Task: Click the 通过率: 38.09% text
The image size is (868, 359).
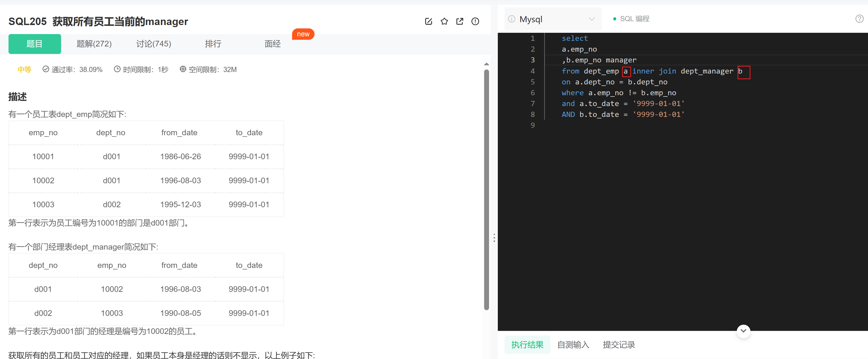Action: point(77,69)
